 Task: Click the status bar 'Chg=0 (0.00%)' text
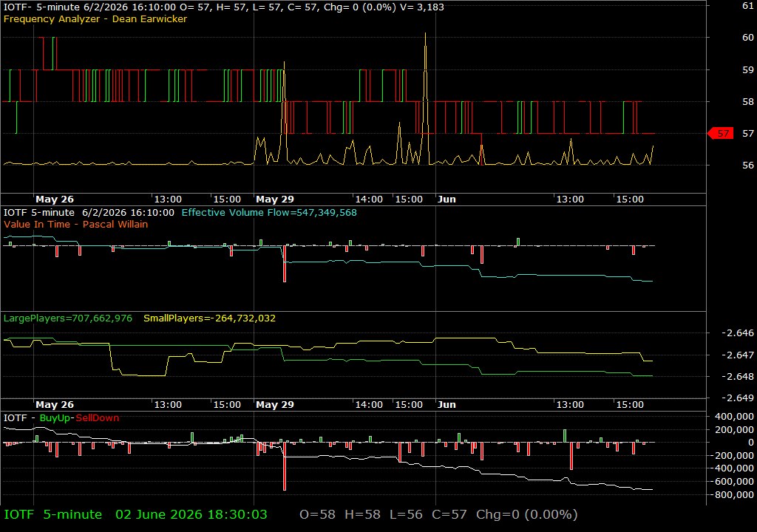[x=526, y=514]
